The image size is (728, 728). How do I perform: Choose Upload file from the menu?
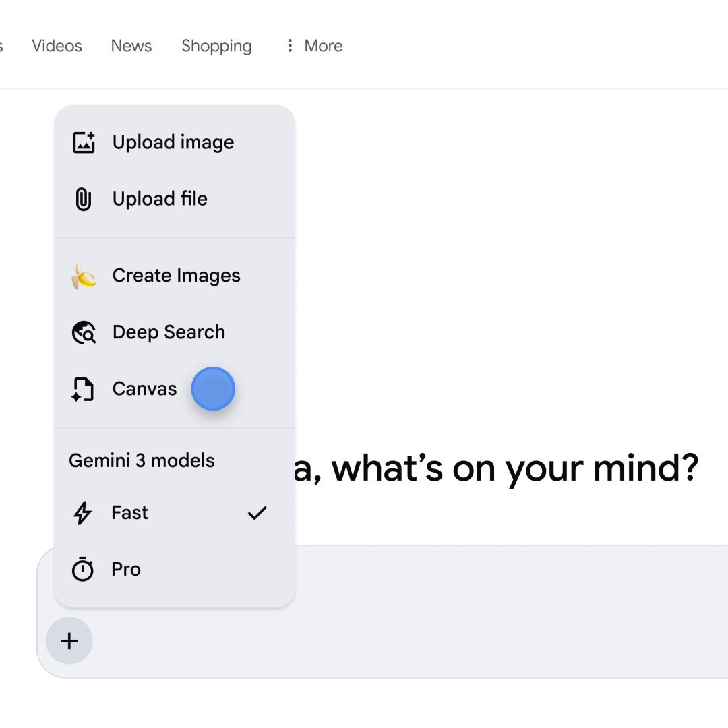tap(175, 199)
